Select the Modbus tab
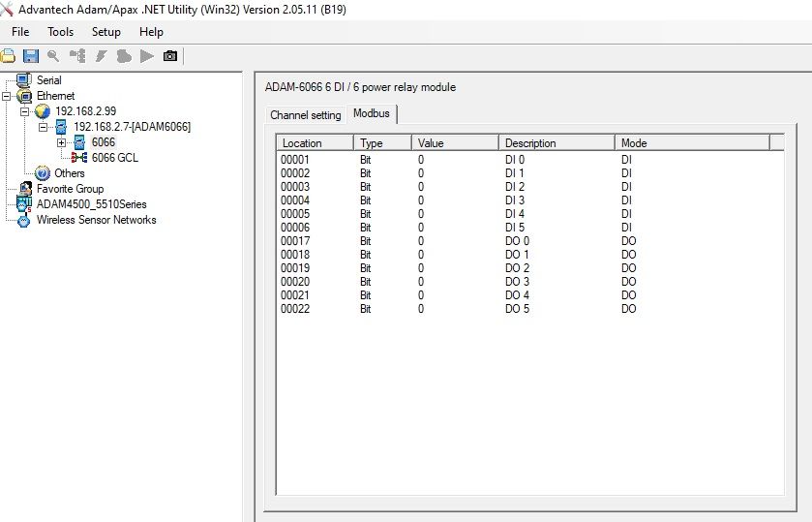812x522 pixels. (372, 113)
